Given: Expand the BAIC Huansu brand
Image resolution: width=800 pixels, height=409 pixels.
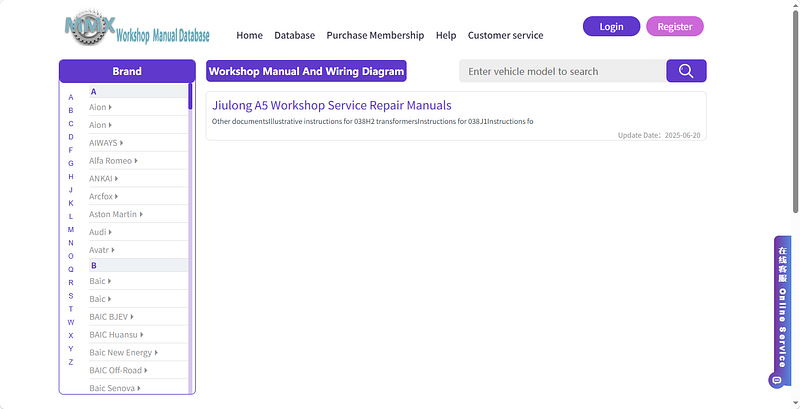Looking at the screenshot, I should (x=116, y=335).
